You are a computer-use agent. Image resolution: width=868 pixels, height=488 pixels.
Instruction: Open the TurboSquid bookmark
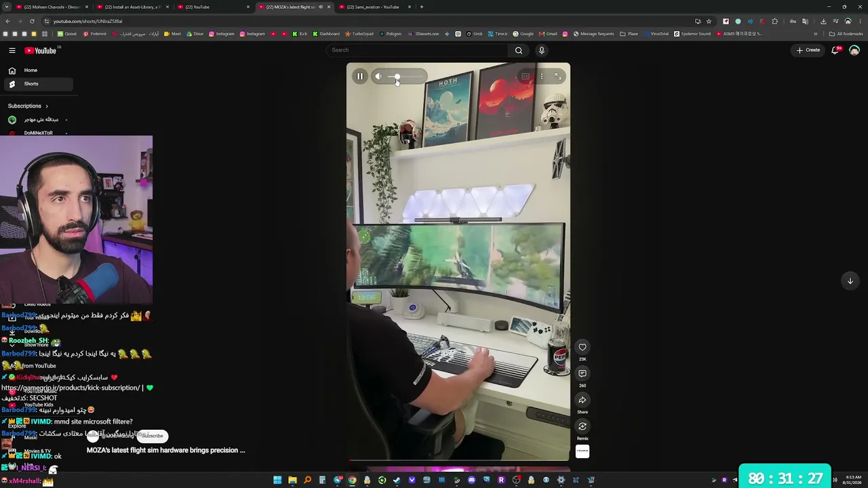[x=359, y=34]
